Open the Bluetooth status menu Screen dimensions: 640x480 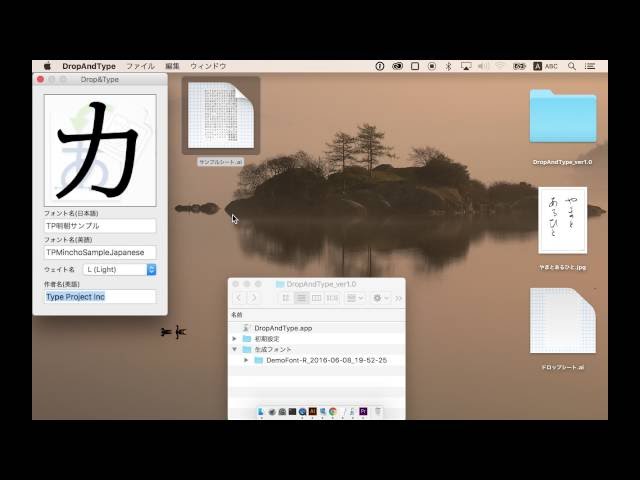pos(448,66)
